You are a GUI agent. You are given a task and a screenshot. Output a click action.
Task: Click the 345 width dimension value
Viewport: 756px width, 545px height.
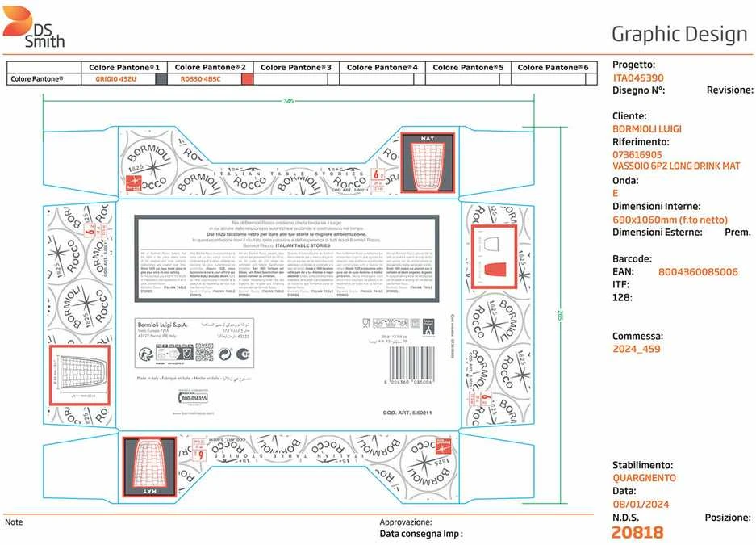tap(288, 101)
